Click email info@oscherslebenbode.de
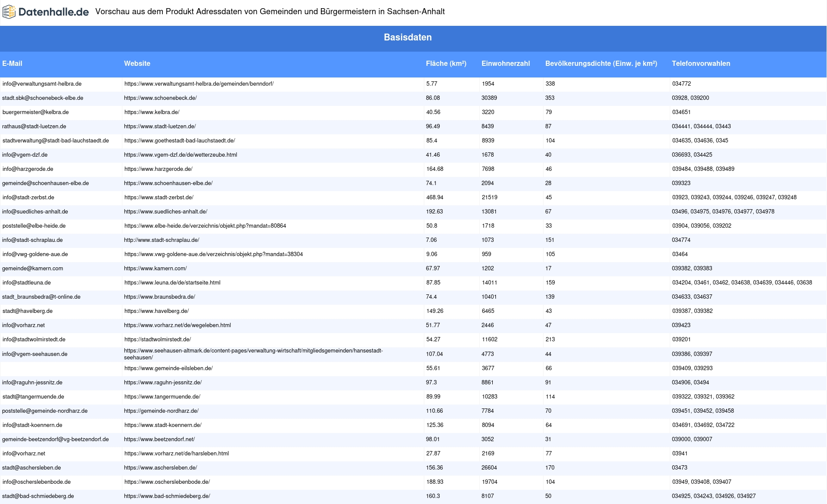Viewport: 827px width, 504px height. tap(37, 482)
